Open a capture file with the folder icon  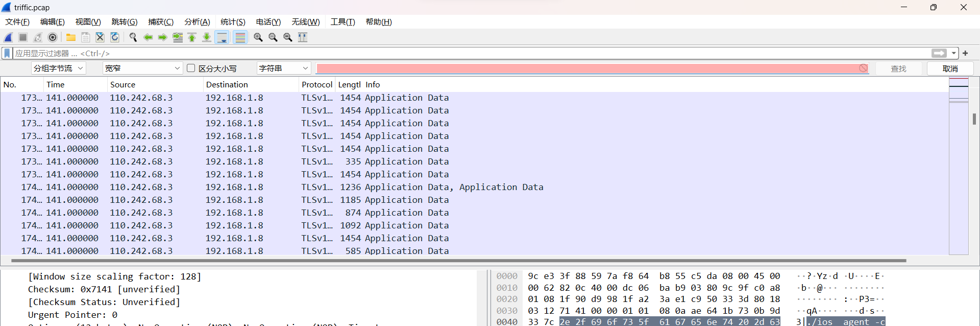pos(71,37)
